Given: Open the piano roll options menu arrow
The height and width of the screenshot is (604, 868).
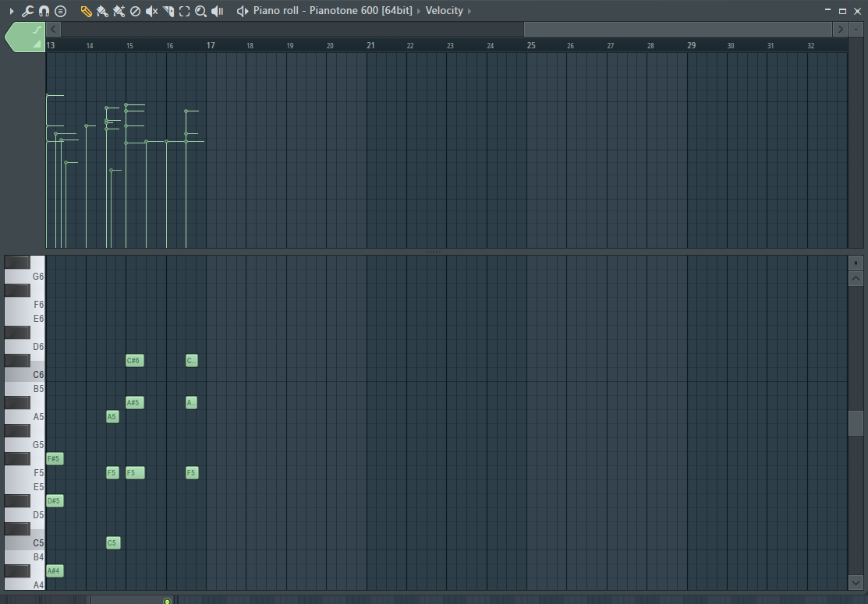Looking at the screenshot, I should pos(12,10).
